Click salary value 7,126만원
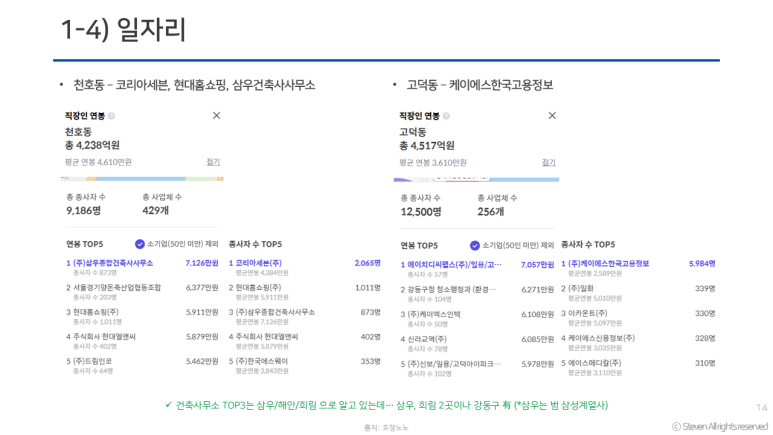 (202, 263)
